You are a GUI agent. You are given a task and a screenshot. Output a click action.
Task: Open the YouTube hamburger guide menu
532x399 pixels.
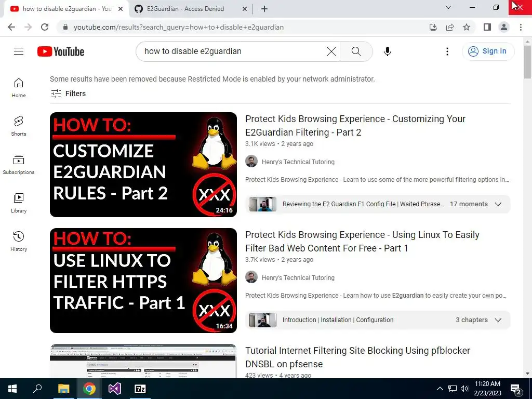click(19, 51)
